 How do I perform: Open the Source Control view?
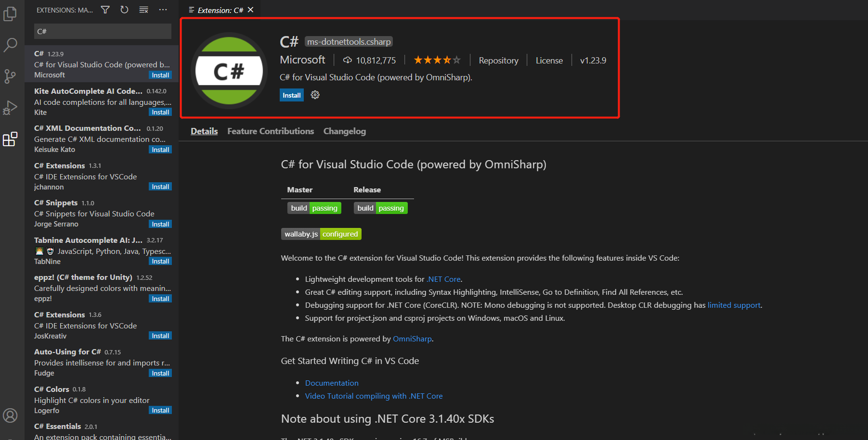10,76
